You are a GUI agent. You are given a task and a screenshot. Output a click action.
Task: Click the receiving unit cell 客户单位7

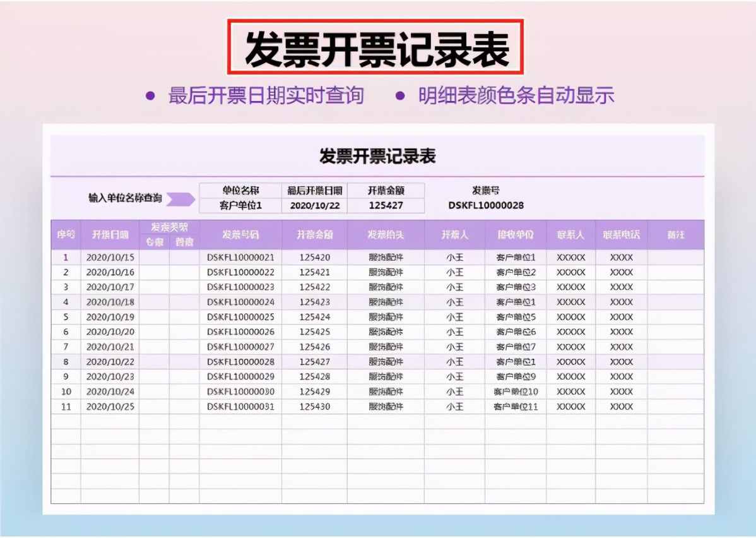(x=516, y=347)
